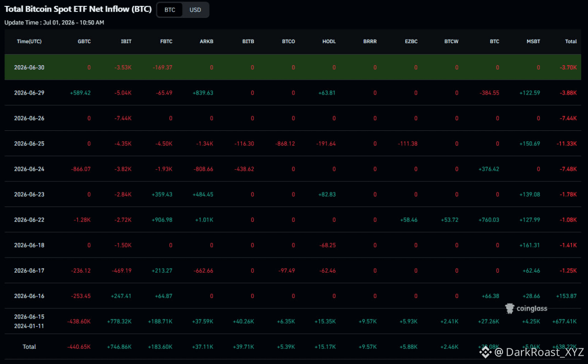This screenshot has height=364, width=588.
Task: Click the HODL column header
Action: tap(329, 41)
